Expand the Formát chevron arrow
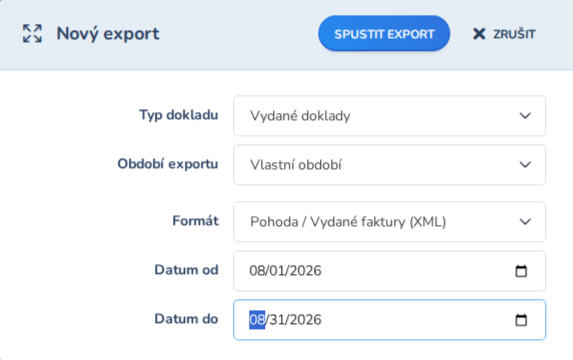 point(525,222)
